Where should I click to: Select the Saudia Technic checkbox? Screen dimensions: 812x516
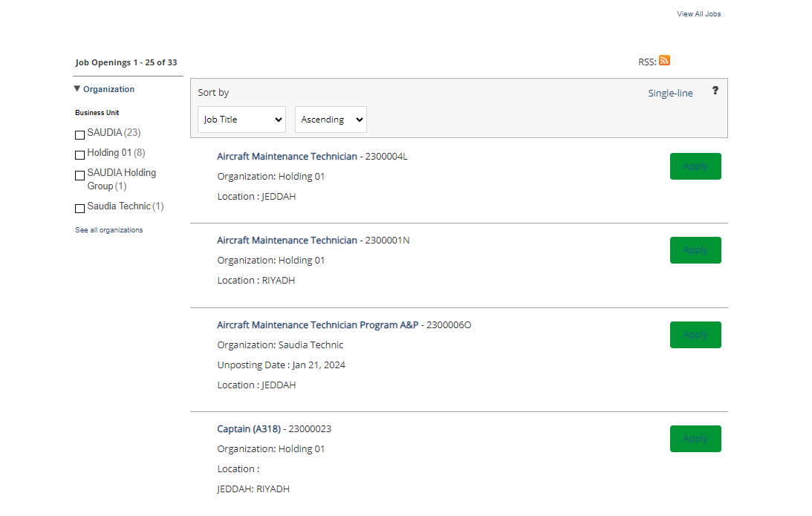point(80,209)
